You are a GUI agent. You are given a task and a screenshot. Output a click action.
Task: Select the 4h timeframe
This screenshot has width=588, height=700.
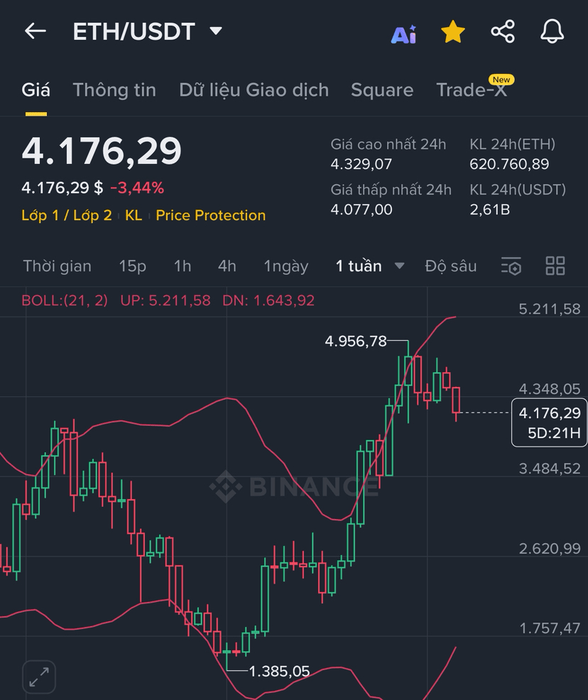(227, 266)
